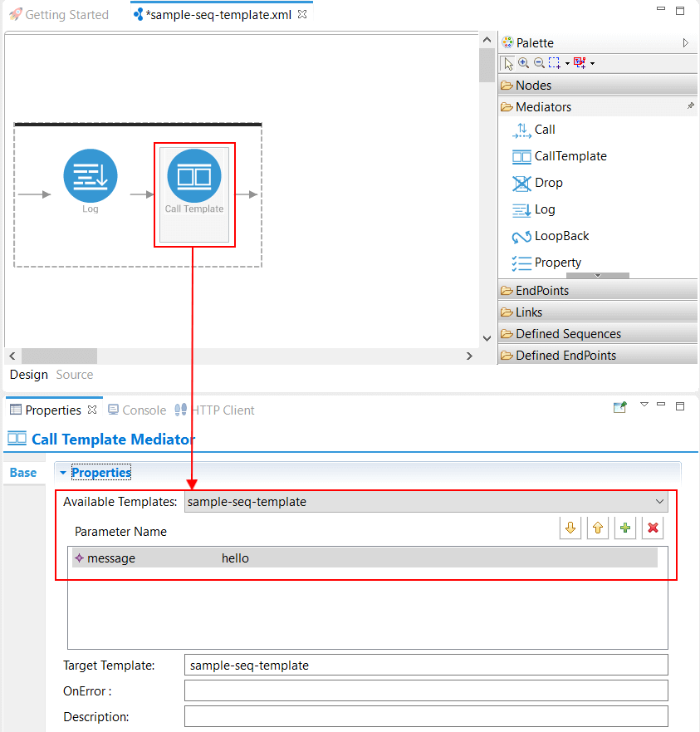Click the selection arrow in the palette toolbar

tap(508, 62)
